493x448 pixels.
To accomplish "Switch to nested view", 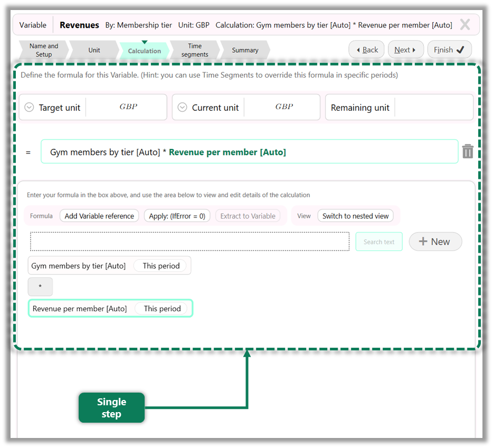I will coord(355,216).
